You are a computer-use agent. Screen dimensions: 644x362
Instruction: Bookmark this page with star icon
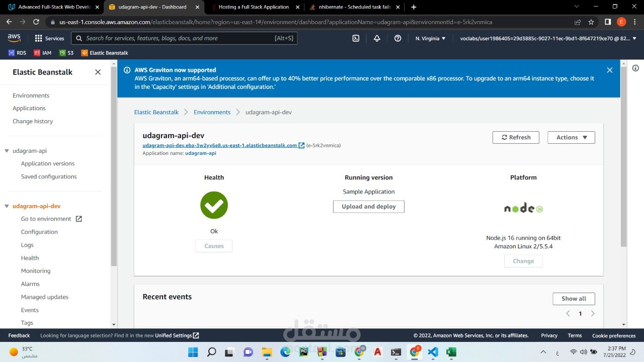[x=591, y=22]
